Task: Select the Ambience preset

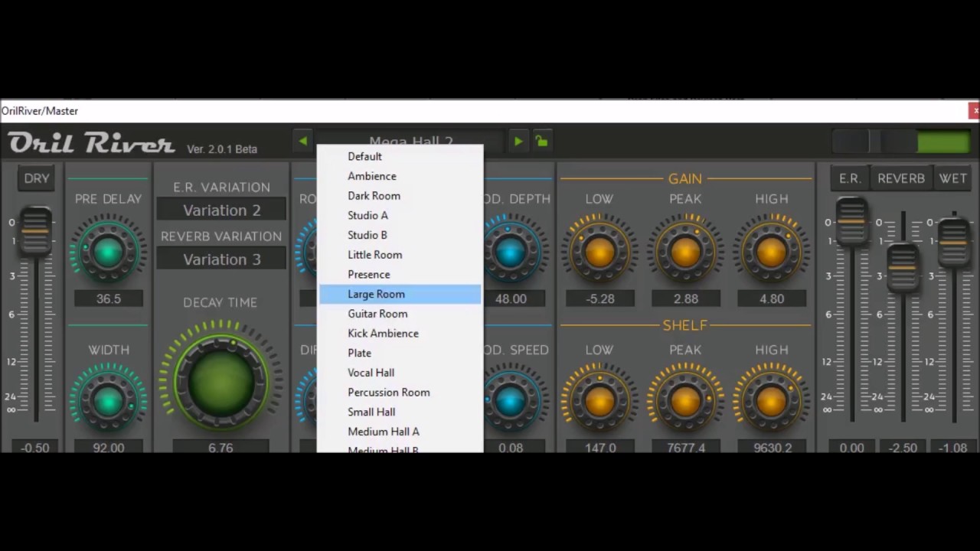Action: click(400, 176)
